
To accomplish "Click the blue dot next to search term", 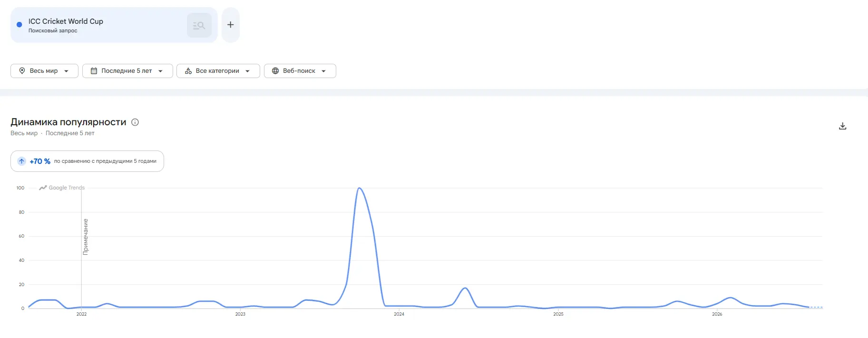I will pyautogui.click(x=20, y=25).
